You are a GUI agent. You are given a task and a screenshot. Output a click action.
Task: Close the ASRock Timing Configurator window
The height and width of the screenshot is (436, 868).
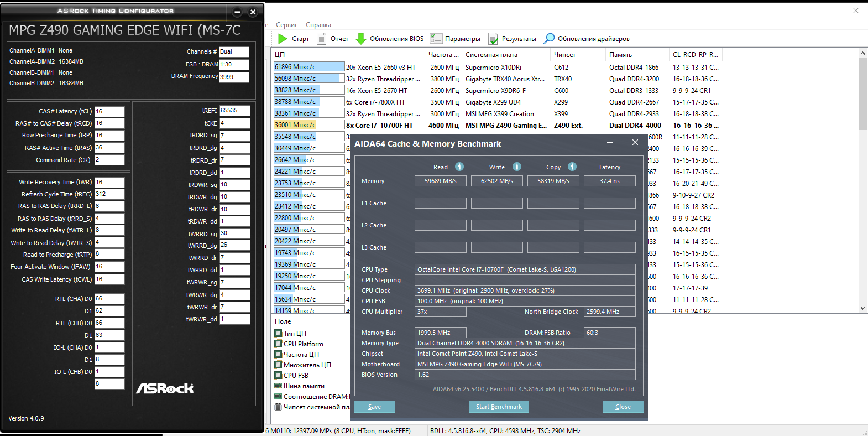(x=253, y=12)
